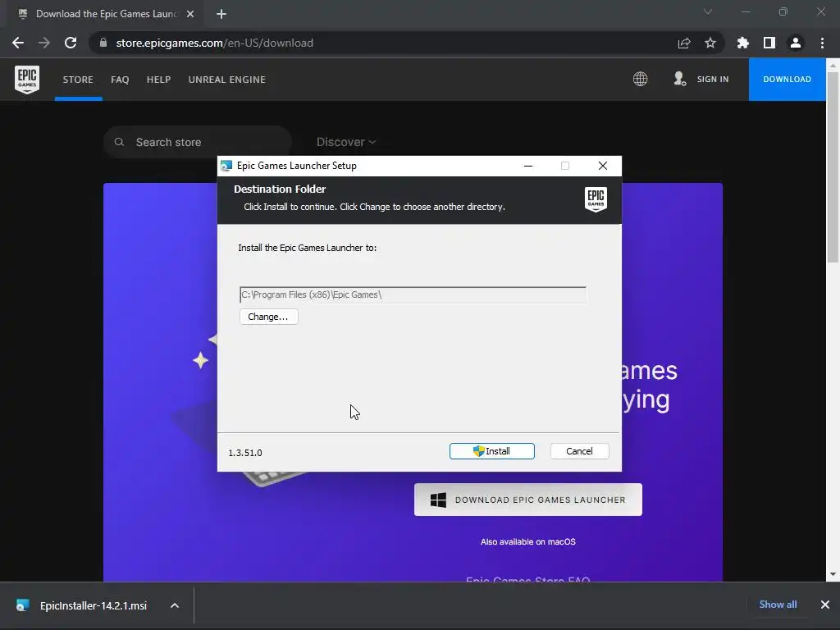Click the address bar URL
The image size is (840, 630).
(214, 43)
